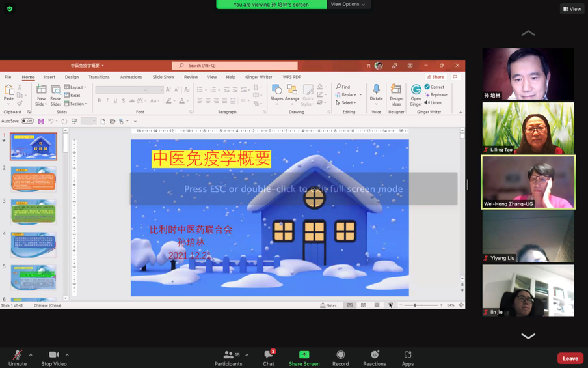Open Ginger writer tool
The image size is (588, 368).
416,94
